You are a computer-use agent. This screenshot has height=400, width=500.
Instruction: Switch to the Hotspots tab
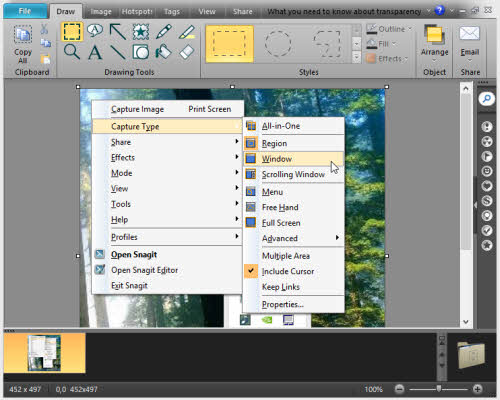coord(137,12)
